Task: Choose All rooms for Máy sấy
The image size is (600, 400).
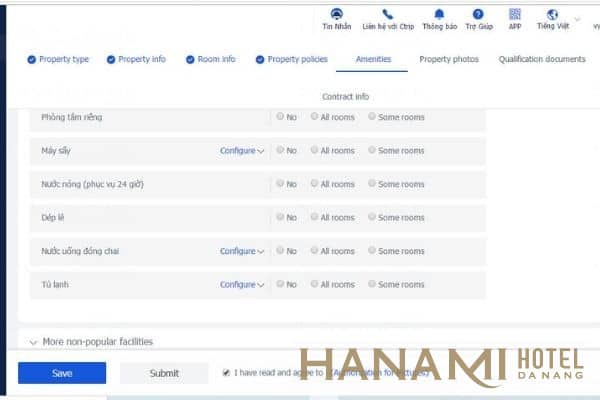Action: [x=314, y=150]
